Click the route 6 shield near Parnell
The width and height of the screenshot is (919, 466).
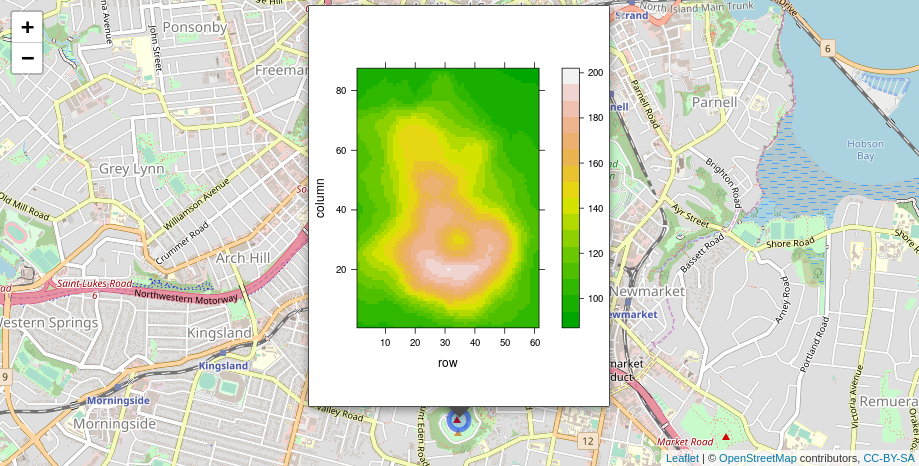click(828, 47)
